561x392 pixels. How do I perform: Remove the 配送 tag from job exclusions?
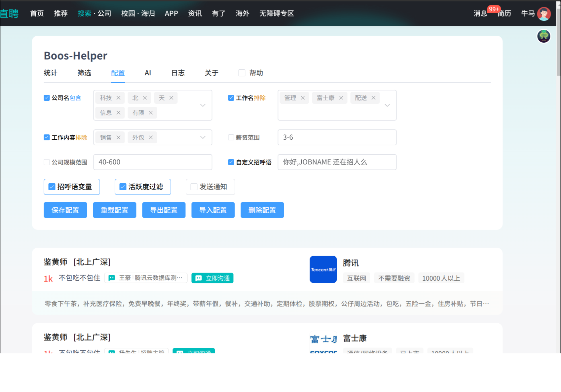373,98
